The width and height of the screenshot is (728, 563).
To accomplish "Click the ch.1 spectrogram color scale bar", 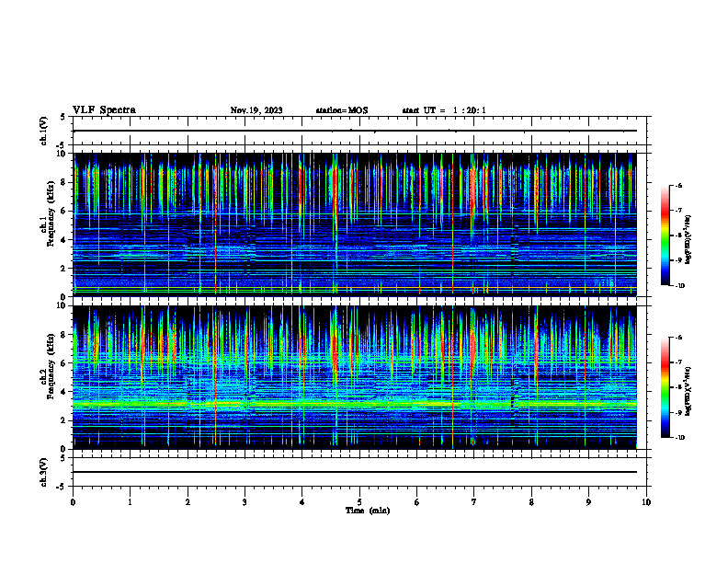I will coord(665,236).
